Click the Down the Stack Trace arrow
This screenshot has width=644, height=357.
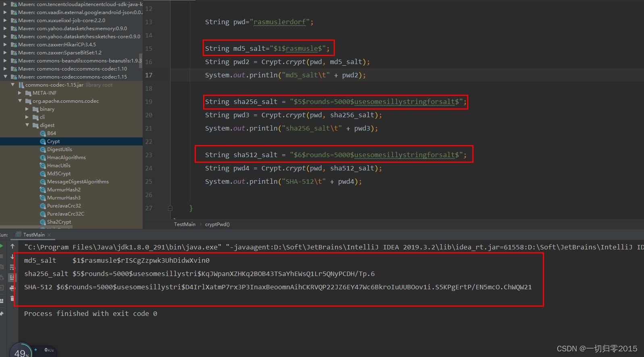[x=12, y=257]
